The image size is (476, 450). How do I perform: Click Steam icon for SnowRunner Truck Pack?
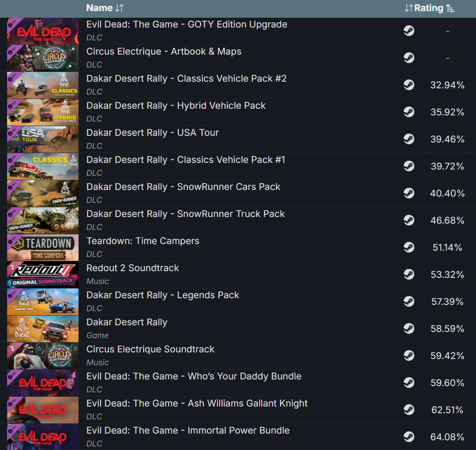click(x=409, y=220)
